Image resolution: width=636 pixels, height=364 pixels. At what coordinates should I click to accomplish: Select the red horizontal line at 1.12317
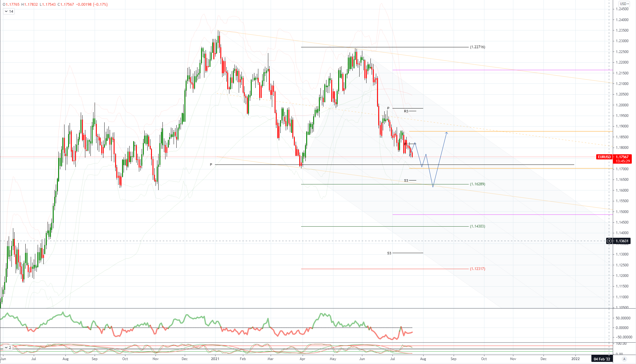coord(385,269)
